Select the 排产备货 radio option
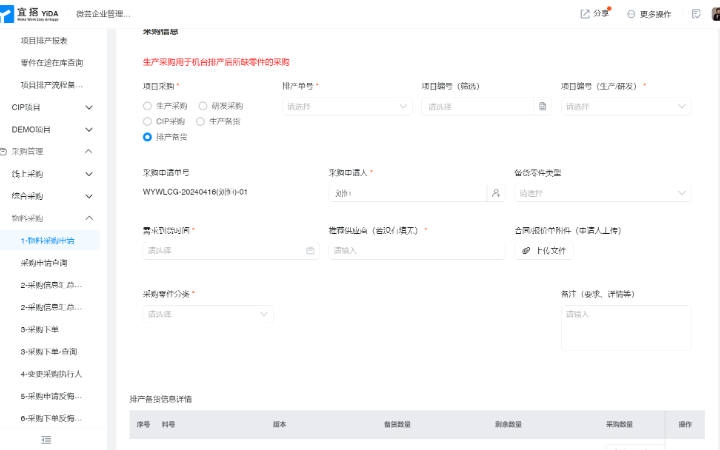720x450 pixels. [x=147, y=137]
